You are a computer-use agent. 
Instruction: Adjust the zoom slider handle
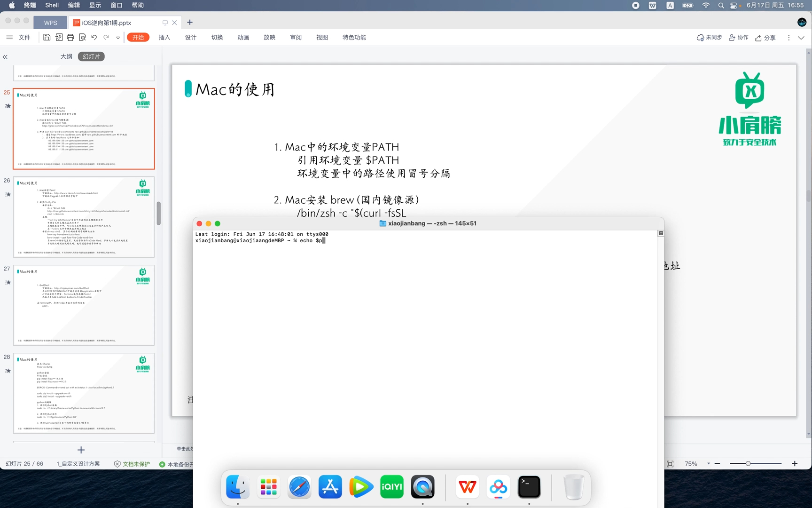coord(748,464)
